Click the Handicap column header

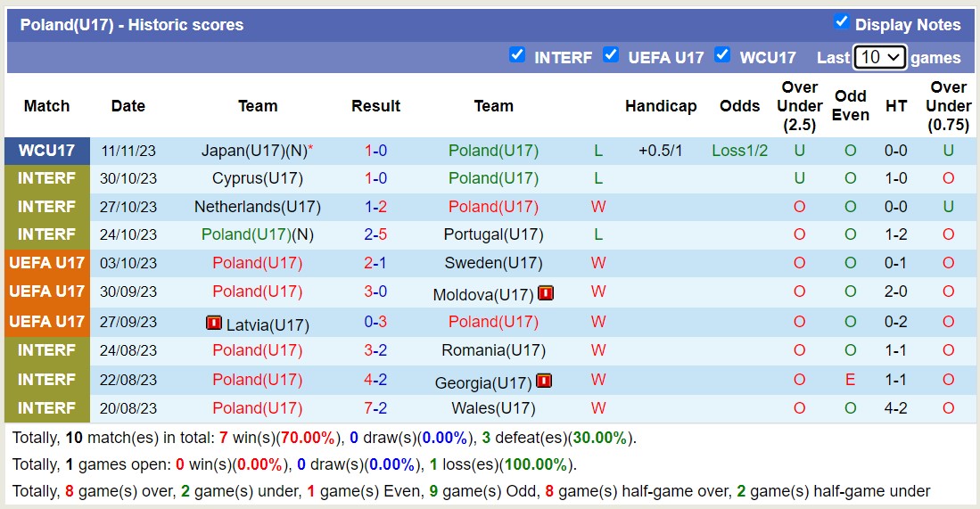(x=661, y=106)
